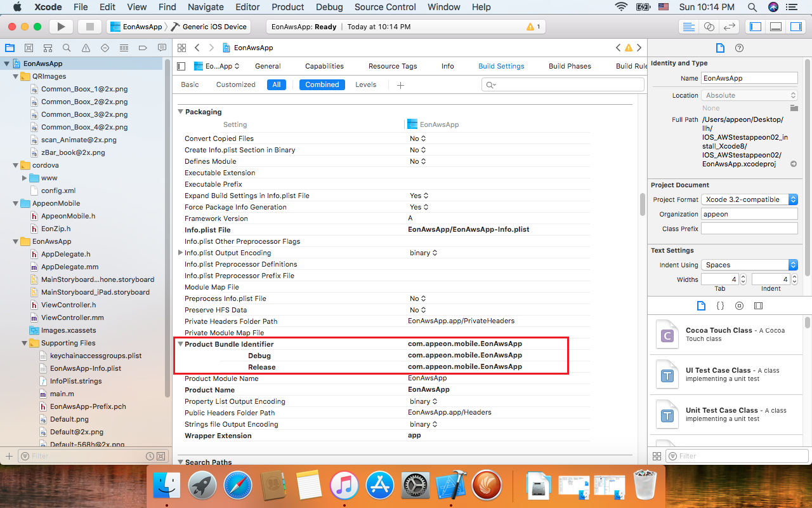Collapse the QRImages folder

(x=15, y=76)
